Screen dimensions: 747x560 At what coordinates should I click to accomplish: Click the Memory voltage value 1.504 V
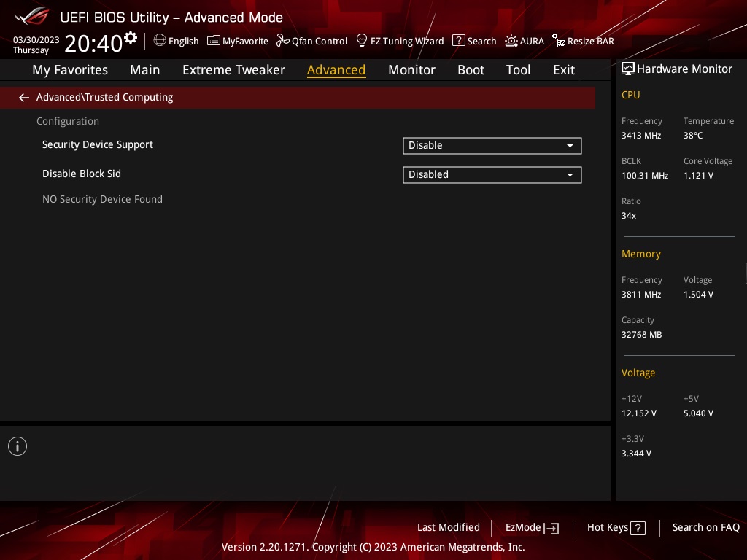698,295
